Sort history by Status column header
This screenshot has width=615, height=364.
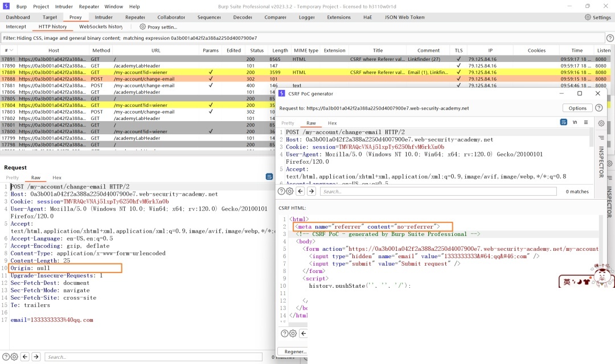point(257,50)
